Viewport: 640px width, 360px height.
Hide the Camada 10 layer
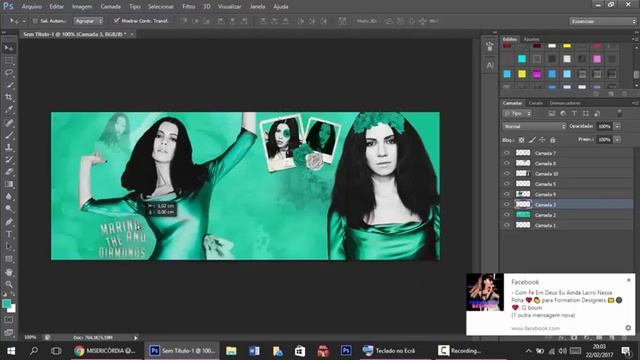507,174
